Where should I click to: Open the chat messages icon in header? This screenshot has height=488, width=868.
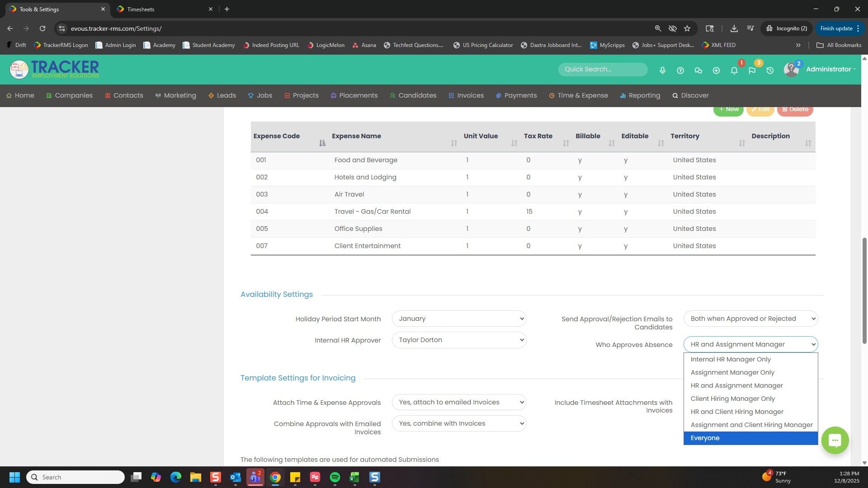pyautogui.click(x=698, y=70)
